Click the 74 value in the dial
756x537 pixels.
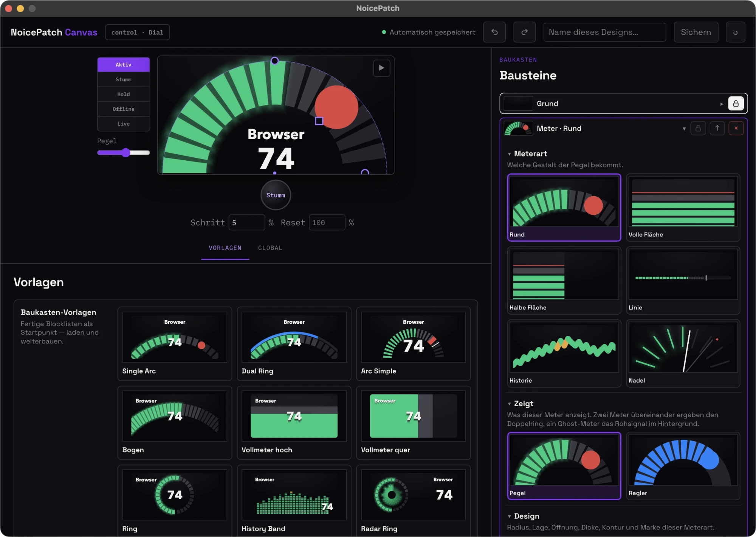pos(276,158)
